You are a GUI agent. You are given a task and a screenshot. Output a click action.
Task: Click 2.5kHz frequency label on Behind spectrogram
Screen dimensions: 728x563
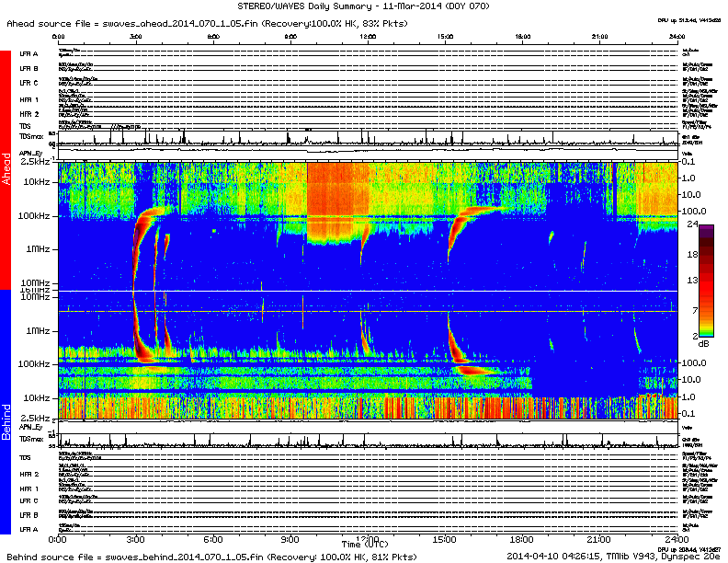tap(35, 418)
